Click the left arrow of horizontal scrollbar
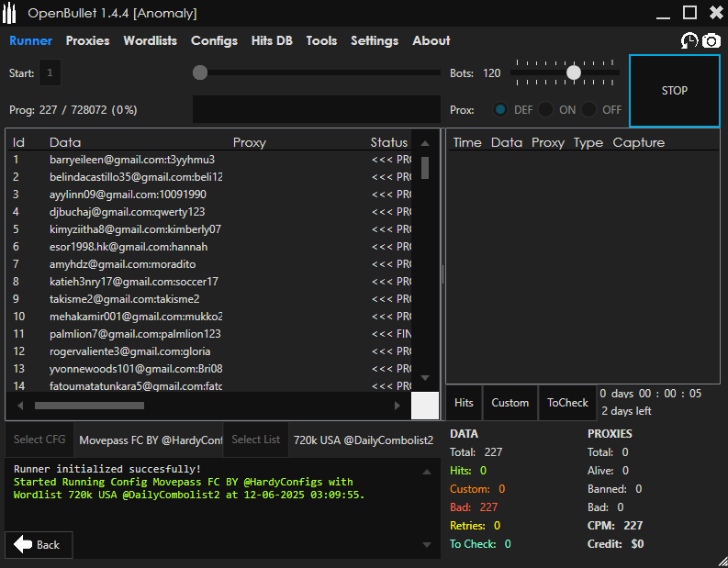Image resolution: width=728 pixels, height=568 pixels. (x=20, y=405)
